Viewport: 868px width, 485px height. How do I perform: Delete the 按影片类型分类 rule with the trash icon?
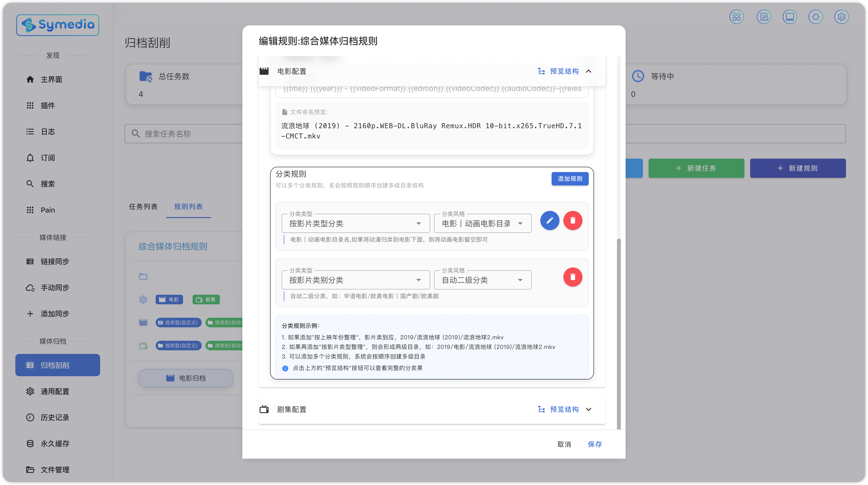tap(572, 220)
